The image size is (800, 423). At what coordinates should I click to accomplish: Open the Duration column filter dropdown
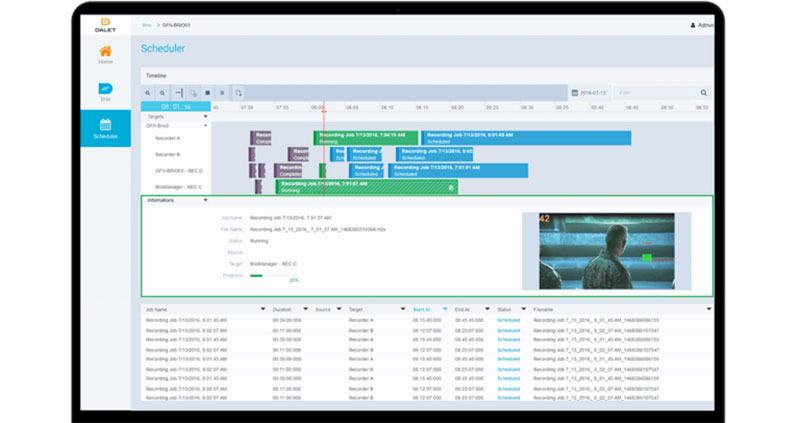click(x=304, y=310)
